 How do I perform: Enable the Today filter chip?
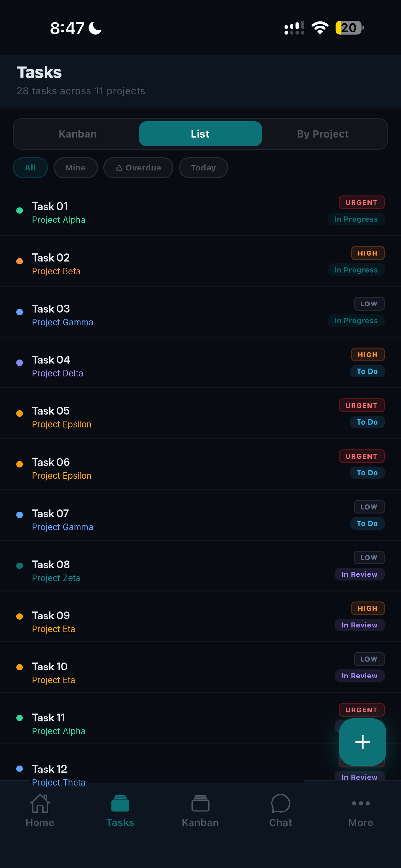[203, 168]
